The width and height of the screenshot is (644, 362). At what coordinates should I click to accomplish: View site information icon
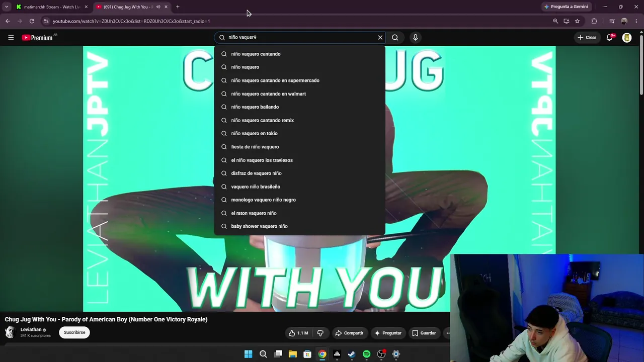click(46, 21)
